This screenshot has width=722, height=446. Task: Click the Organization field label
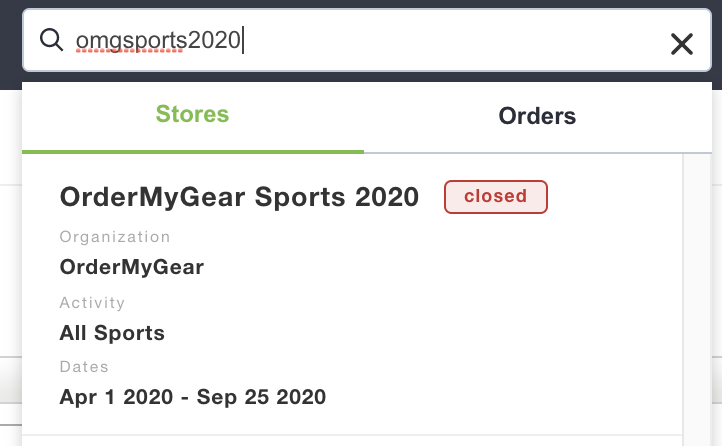pos(115,237)
